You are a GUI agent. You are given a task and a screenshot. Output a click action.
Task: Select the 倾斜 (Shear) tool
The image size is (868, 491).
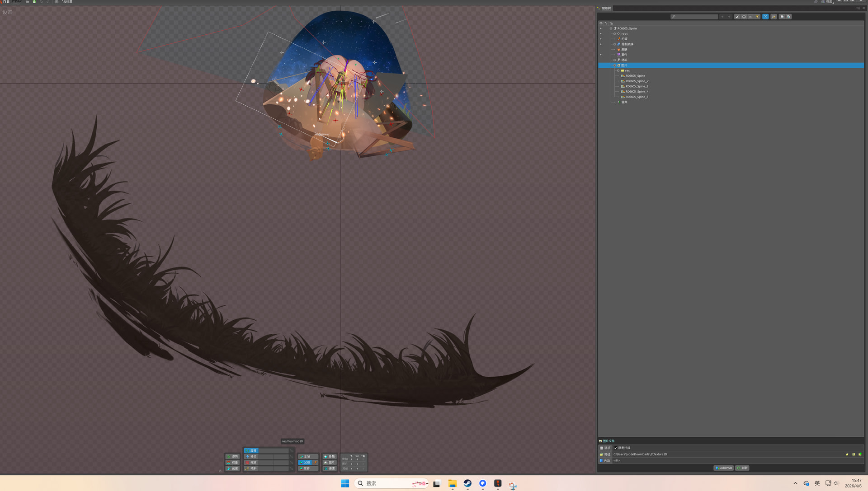click(x=252, y=468)
